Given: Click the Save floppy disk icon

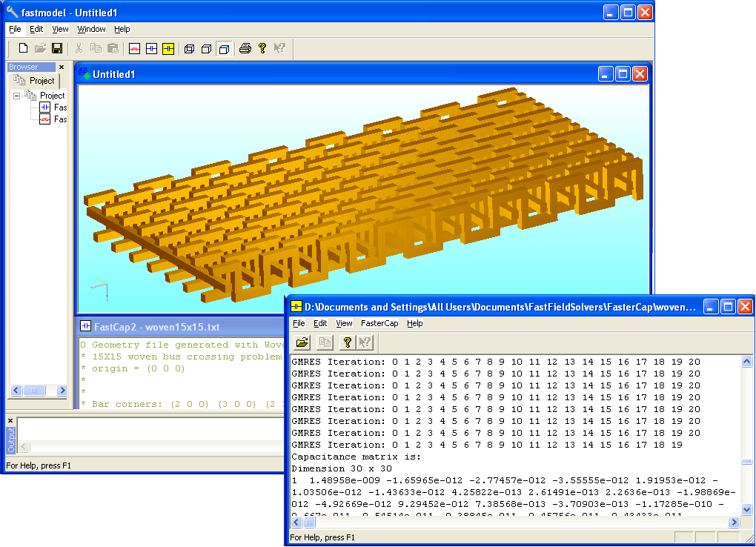Looking at the screenshot, I should coord(57,49).
